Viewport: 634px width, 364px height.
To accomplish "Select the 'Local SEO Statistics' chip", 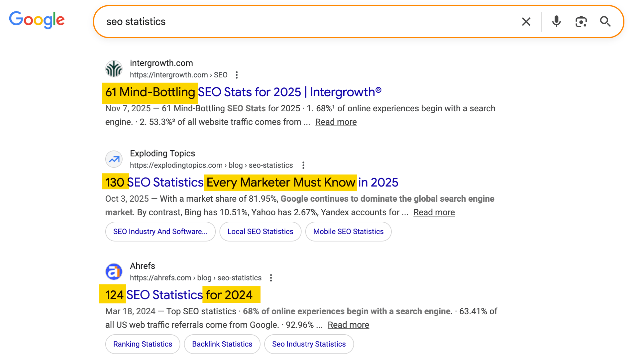I will [x=260, y=231].
